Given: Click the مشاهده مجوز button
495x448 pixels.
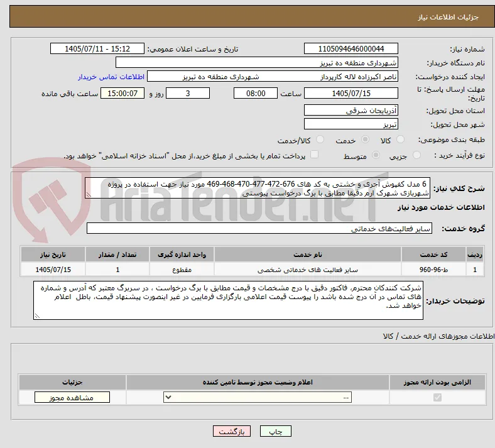Looking at the screenshot, I should (72, 398).
